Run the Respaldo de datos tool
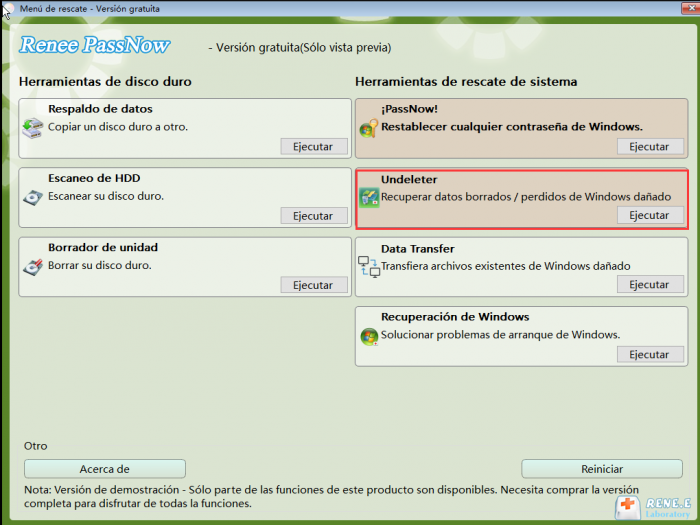Viewport: 700px width, 525px height. [x=314, y=146]
